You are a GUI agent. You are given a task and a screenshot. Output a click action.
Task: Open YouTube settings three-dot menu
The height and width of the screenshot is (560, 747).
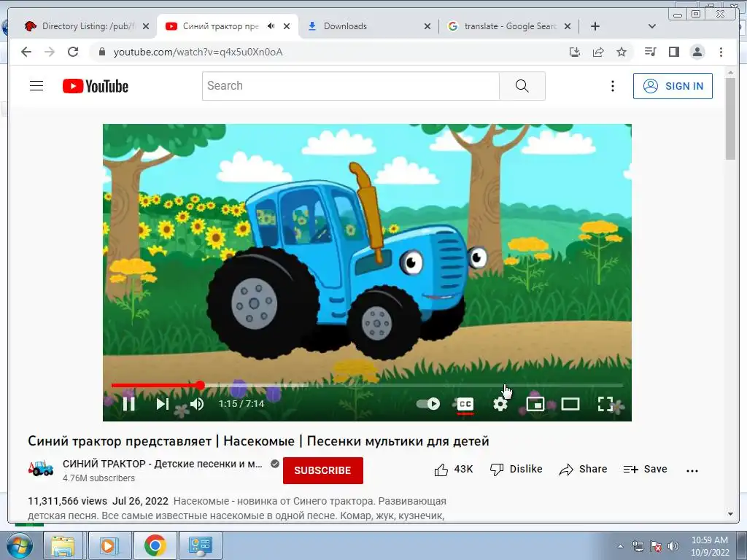[x=613, y=86]
